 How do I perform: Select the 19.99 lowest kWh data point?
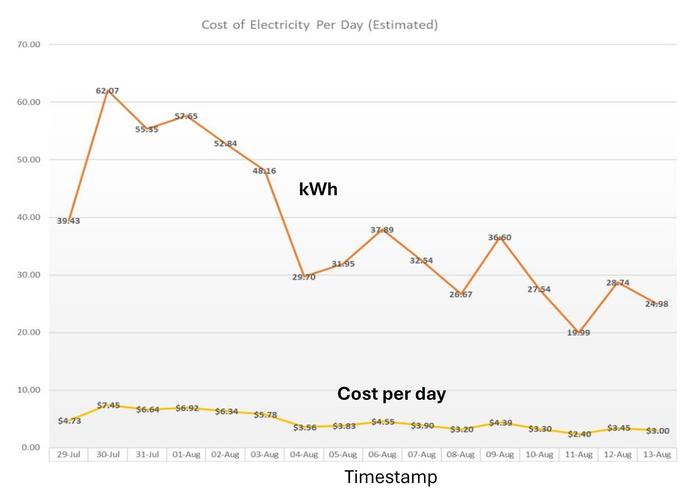[x=578, y=332]
